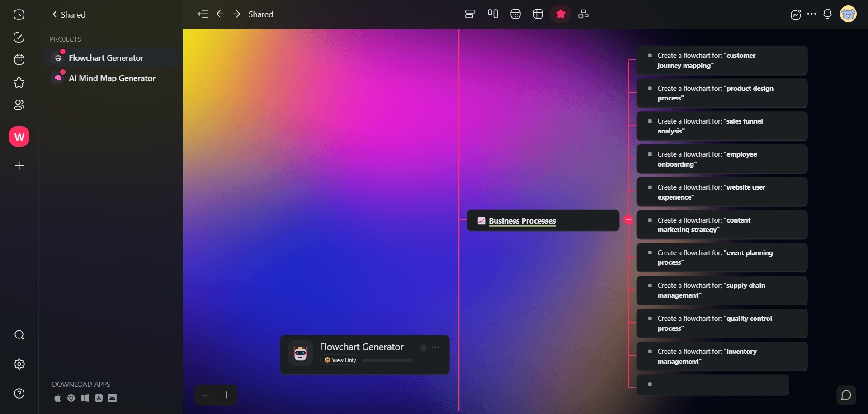
Task: Open the Business Processes link
Action: point(522,221)
